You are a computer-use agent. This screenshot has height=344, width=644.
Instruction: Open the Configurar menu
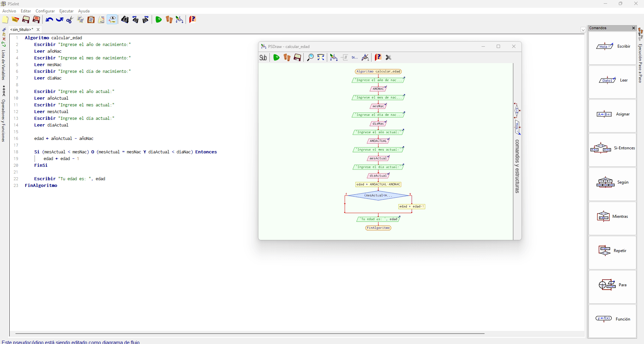click(45, 11)
